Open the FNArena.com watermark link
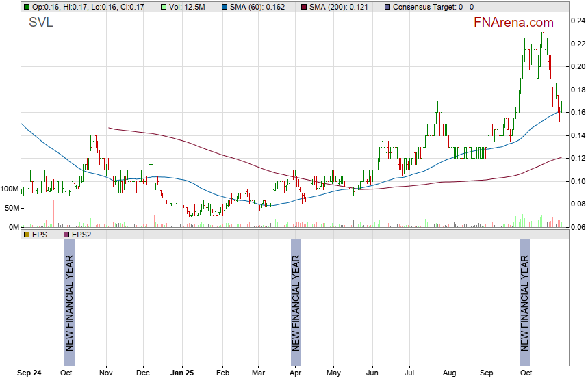Screen dimensions: 588x387 [x=513, y=23]
